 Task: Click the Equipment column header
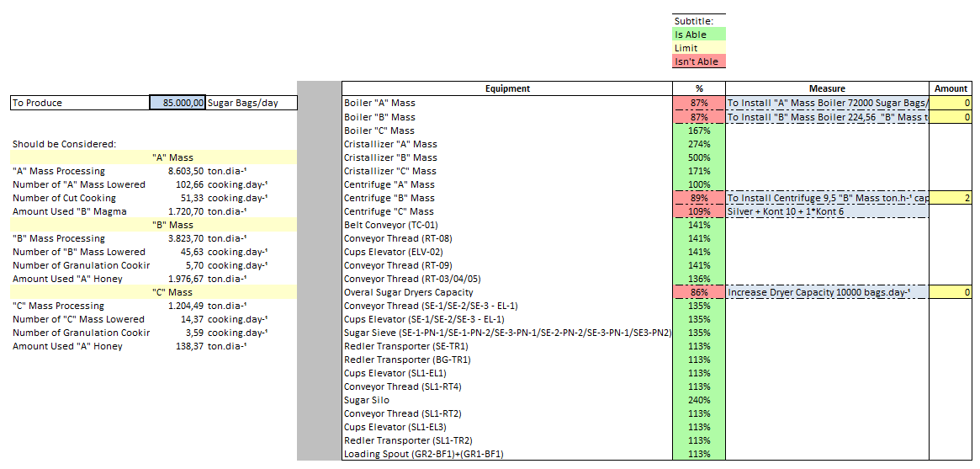(507, 88)
